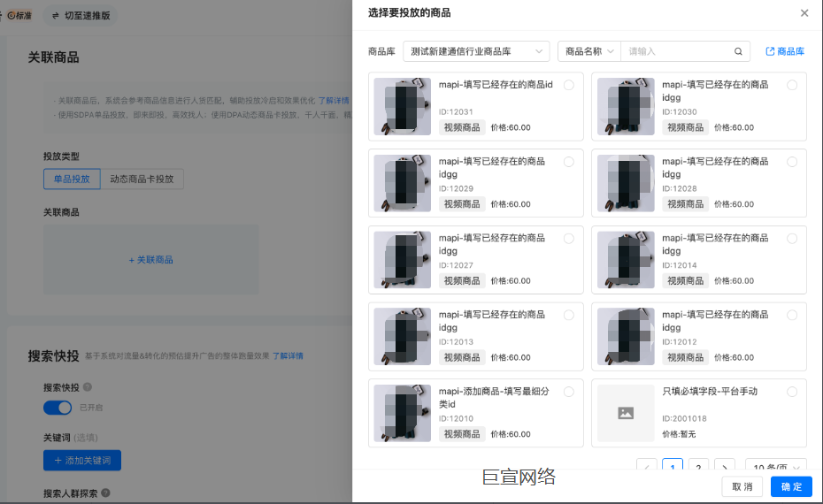Click the thumbnail of product ID:12030

pyautogui.click(x=626, y=106)
